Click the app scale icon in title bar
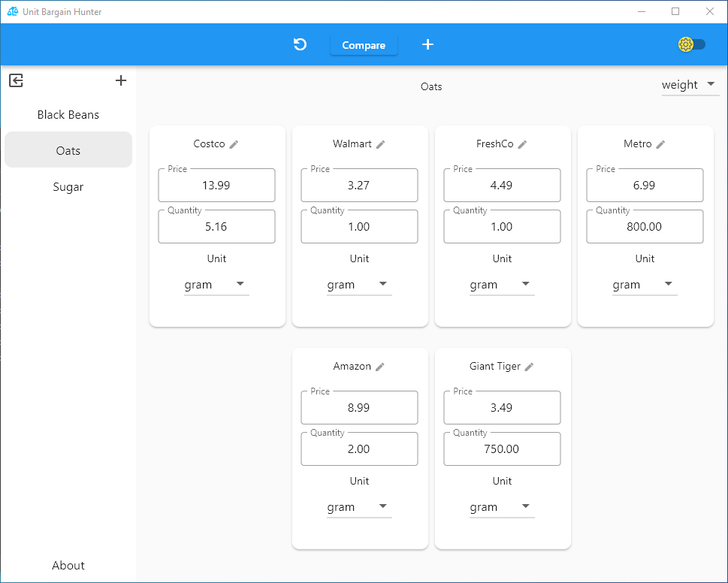This screenshot has height=583, width=728. click(13, 11)
